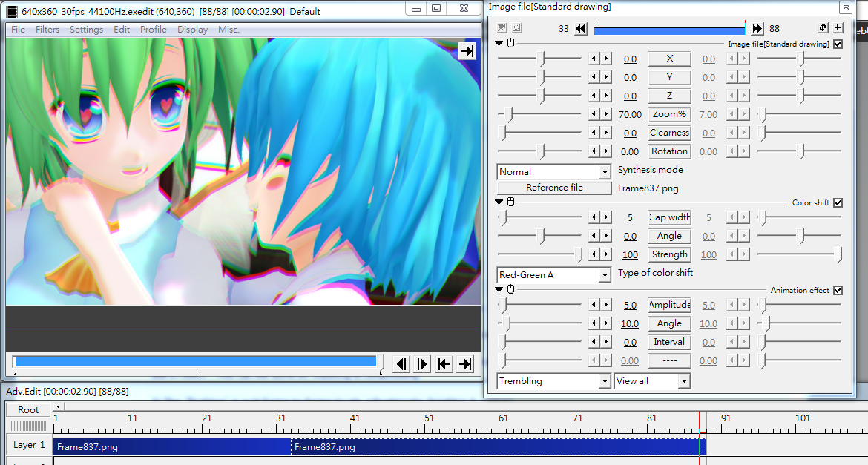Click the Clearness parameter button
Image resolution: width=868 pixels, height=465 pixels.
(669, 132)
